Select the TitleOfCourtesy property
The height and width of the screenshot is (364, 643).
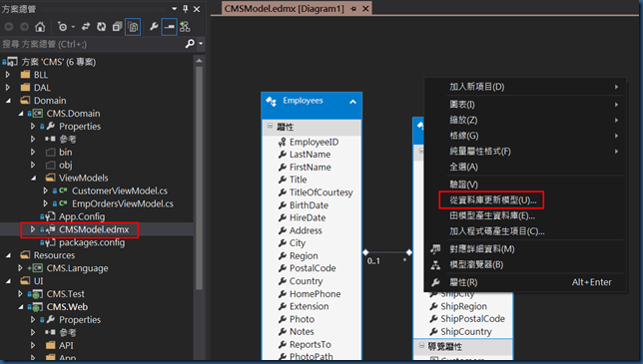(x=321, y=192)
